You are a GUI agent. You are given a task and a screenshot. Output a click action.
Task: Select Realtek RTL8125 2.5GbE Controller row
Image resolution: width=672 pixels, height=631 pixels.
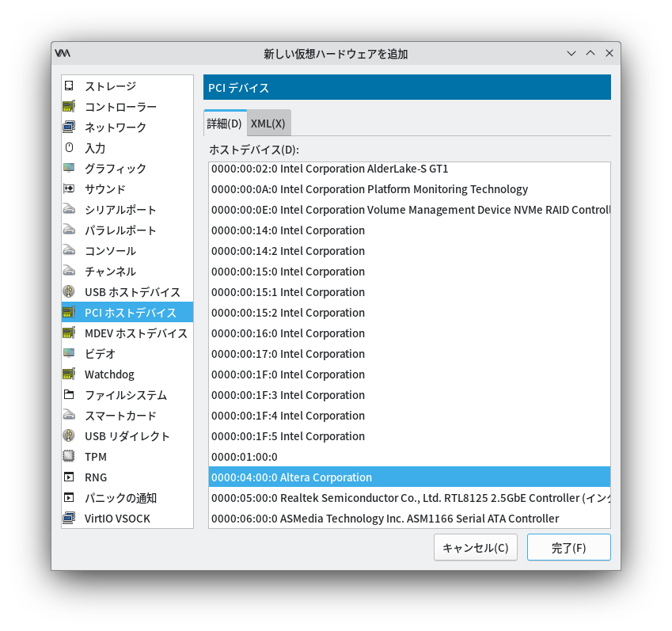click(x=409, y=498)
